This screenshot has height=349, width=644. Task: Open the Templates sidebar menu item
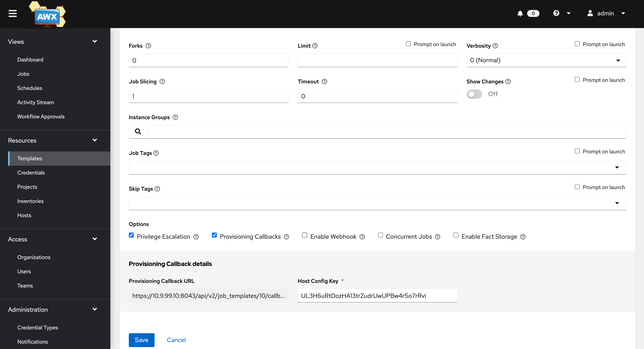click(x=30, y=159)
